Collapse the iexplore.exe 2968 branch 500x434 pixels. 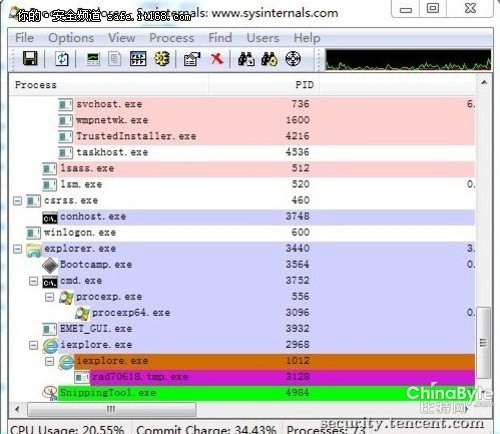[x=33, y=345]
